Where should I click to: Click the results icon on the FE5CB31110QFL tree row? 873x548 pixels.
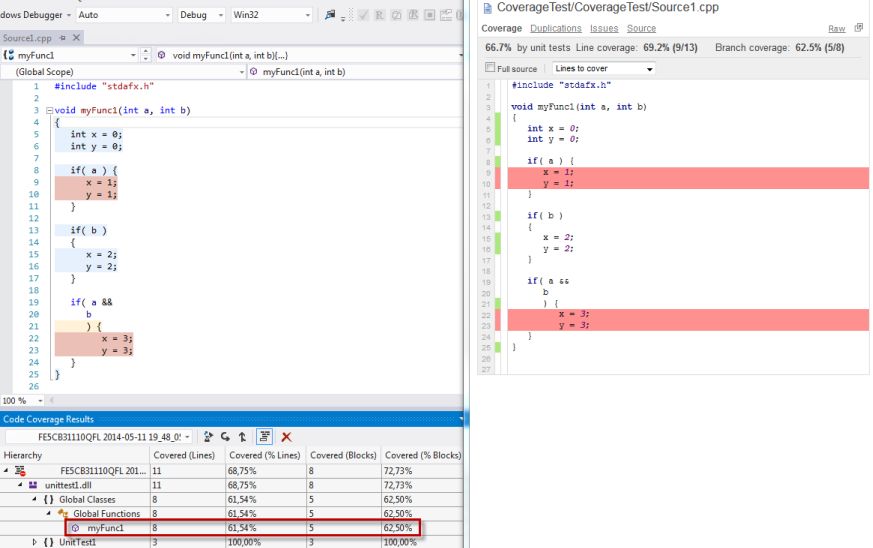[21, 471]
